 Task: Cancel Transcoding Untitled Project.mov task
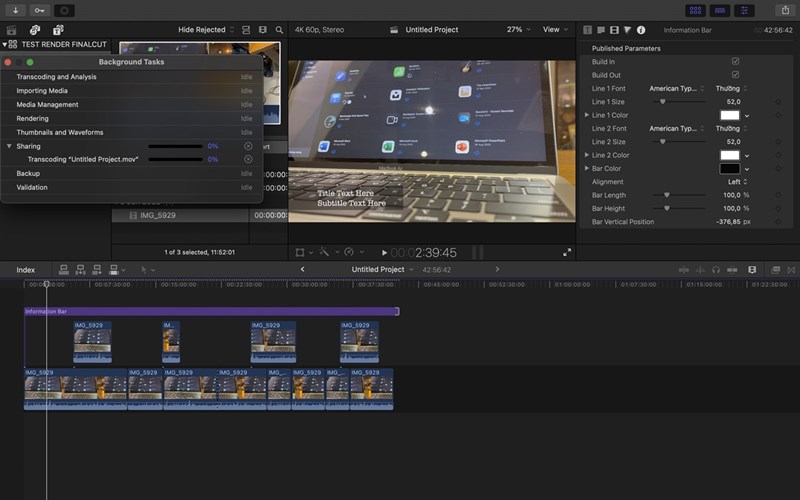click(x=248, y=159)
